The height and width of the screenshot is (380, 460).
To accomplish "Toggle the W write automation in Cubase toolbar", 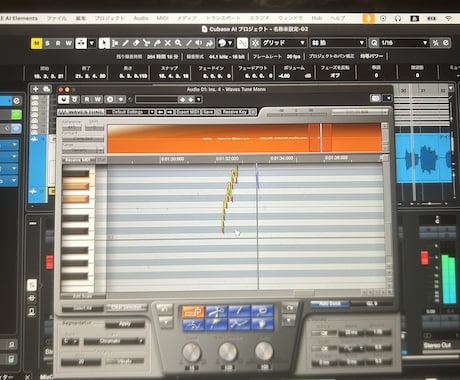I will (x=68, y=43).
